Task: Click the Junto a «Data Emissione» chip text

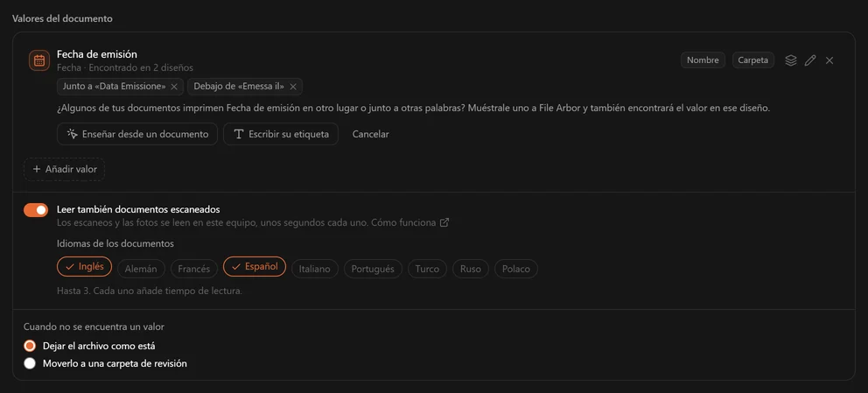Action: [x=114, y=87]
